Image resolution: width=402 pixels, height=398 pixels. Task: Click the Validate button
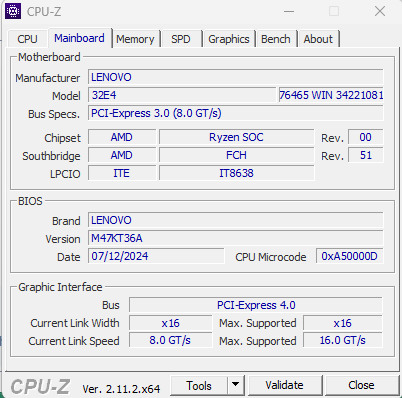tap(284, 386)
